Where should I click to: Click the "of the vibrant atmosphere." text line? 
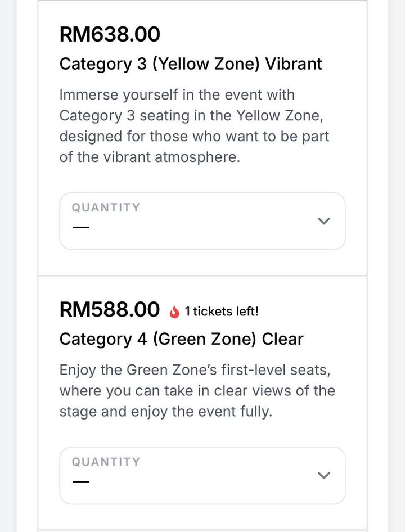pos(150,157)
